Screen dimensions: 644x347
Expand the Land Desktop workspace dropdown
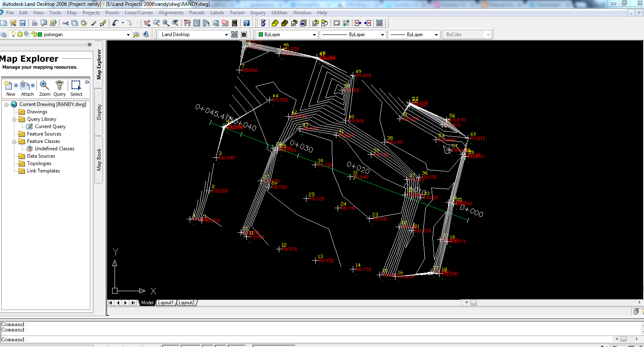tap(226, 35)
